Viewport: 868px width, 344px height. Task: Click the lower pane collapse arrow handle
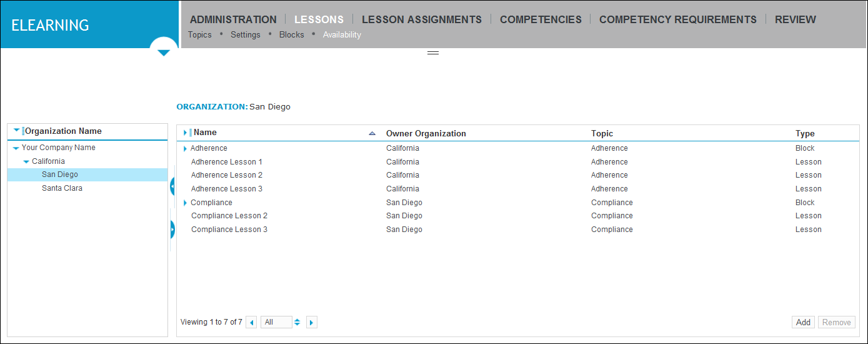(172, 230)
